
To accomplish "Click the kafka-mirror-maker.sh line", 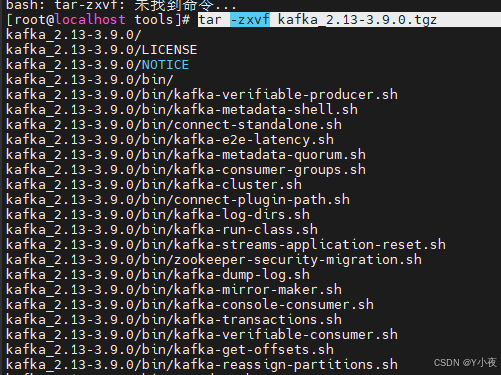I will tap(174, 290).
